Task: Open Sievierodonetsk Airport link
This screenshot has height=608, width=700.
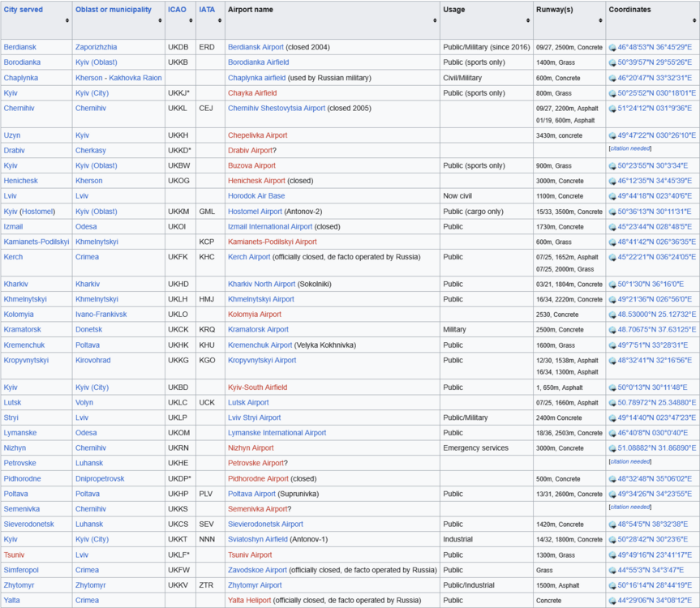Action: pyautogui.click(x=265, y=525)
